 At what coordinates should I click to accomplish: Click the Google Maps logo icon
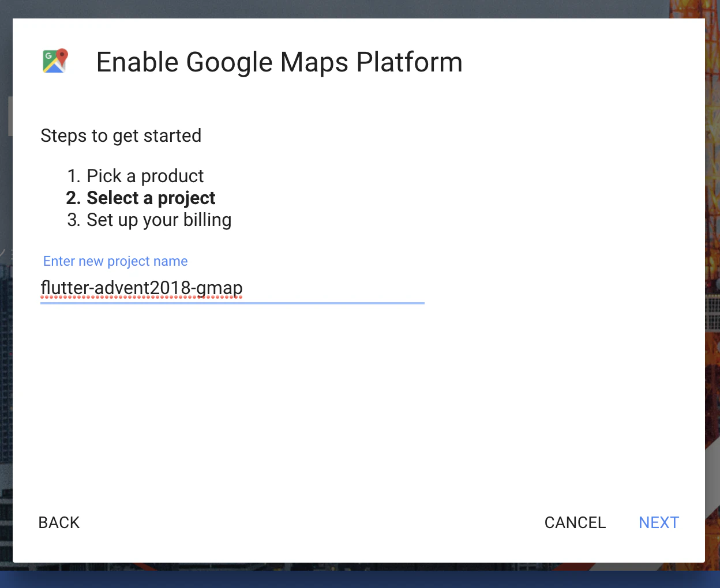[55, 61]
